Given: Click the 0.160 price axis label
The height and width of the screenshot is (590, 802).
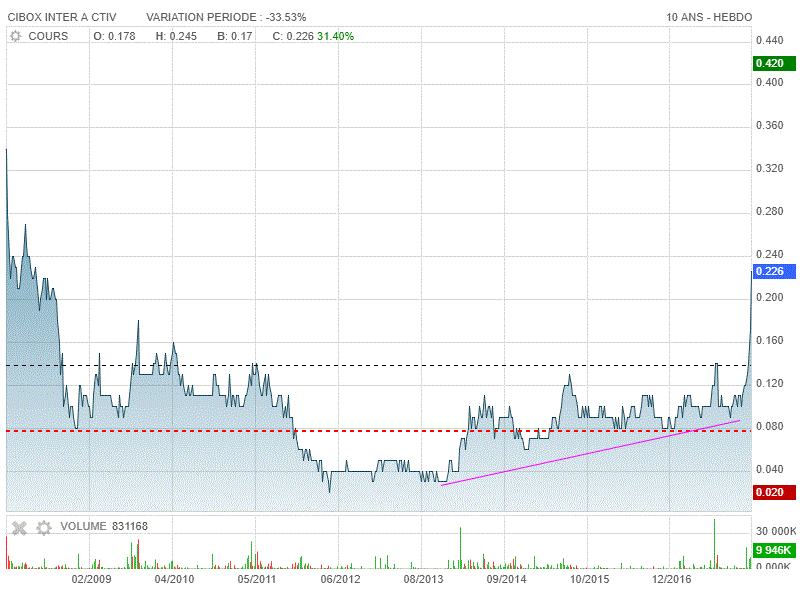Looking at the screenshot, I should tap(770, 340).
